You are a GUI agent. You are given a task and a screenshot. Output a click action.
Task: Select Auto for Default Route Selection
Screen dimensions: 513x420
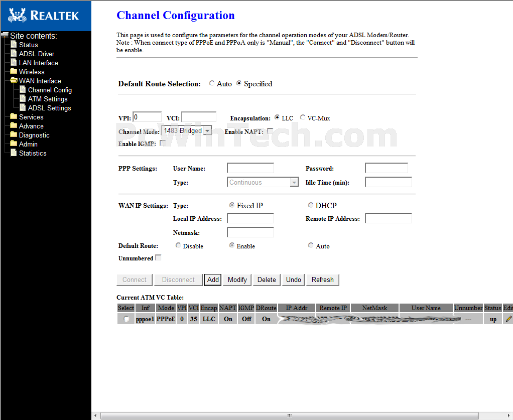coord(212,83)
